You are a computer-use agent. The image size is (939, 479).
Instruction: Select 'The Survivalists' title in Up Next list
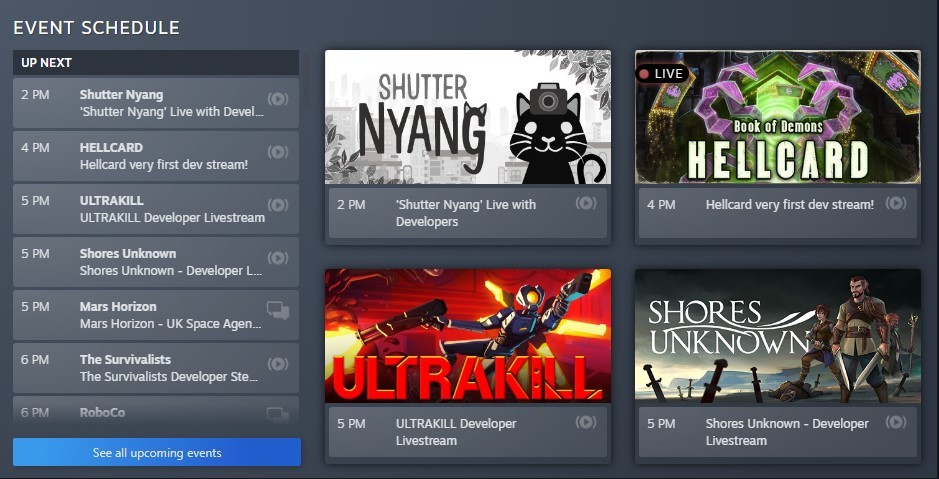coord(125,359)
